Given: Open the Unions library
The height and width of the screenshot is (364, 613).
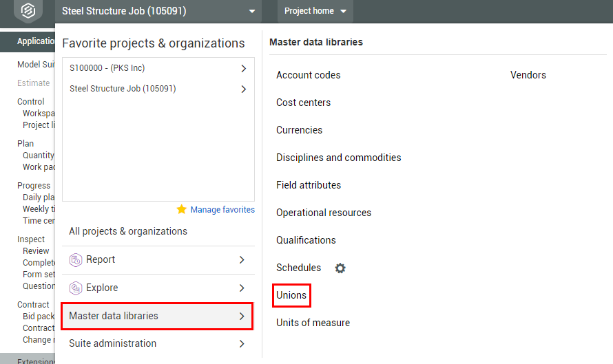Looking at the screenshot, I should tap(291, 295).
